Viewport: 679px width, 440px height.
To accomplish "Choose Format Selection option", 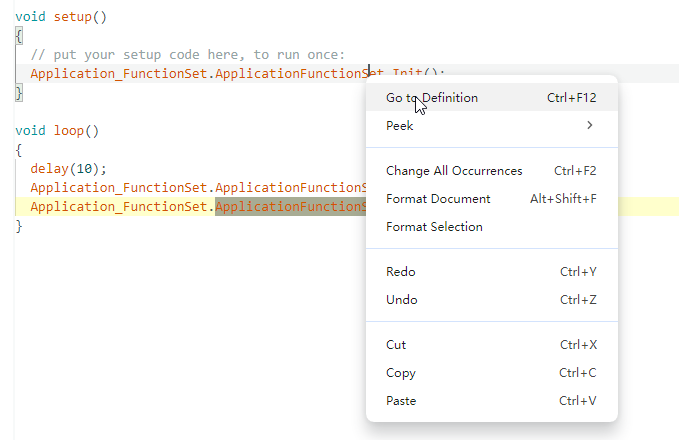I will tap(491, 227).
